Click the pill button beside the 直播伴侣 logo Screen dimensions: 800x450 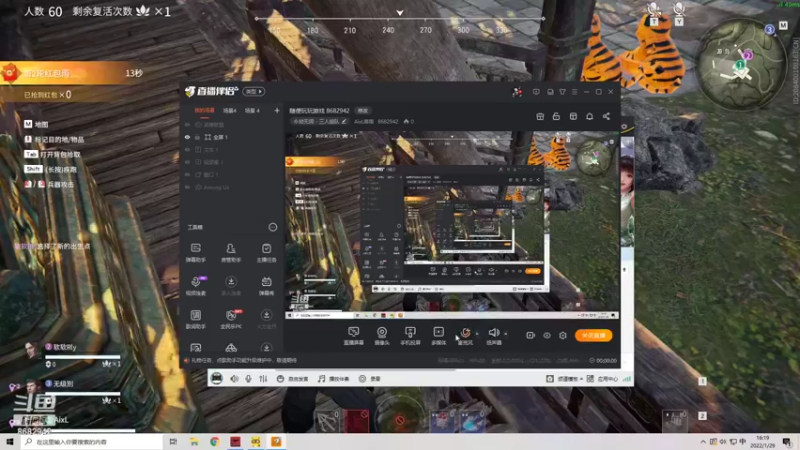[x=254, y=91]
